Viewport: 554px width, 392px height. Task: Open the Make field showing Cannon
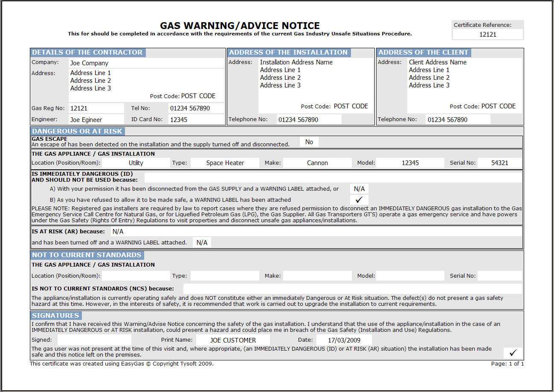click(317, 163)
